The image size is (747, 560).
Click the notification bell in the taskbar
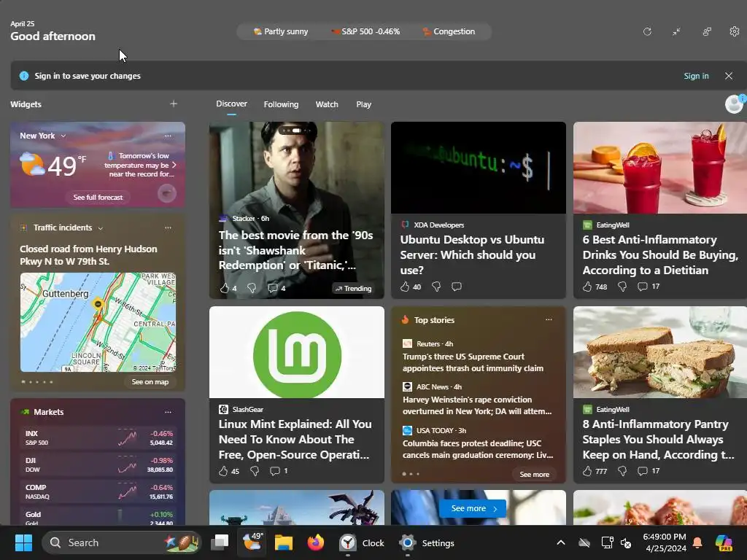tap(697, 542)
